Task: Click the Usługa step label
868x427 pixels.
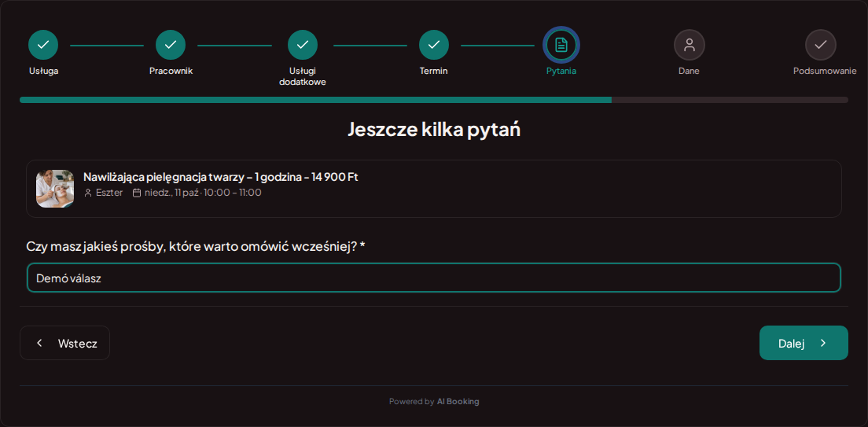Action: point(44,71)
